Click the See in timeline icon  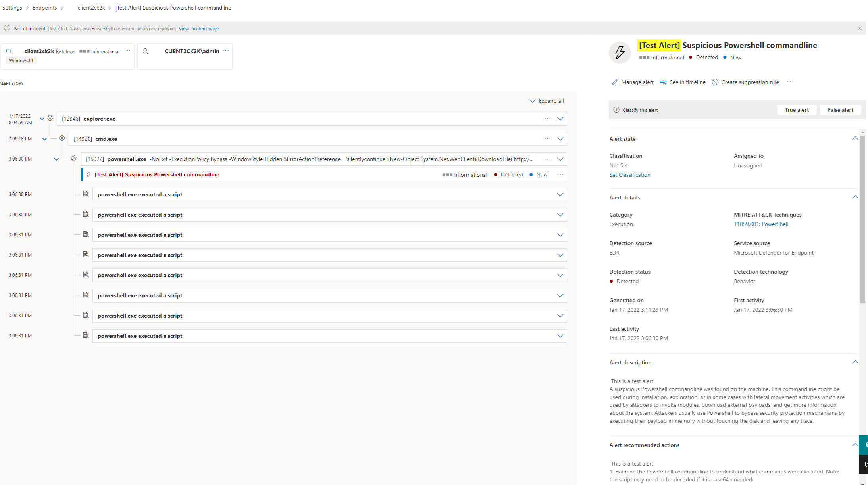click(x=663, y=82)
